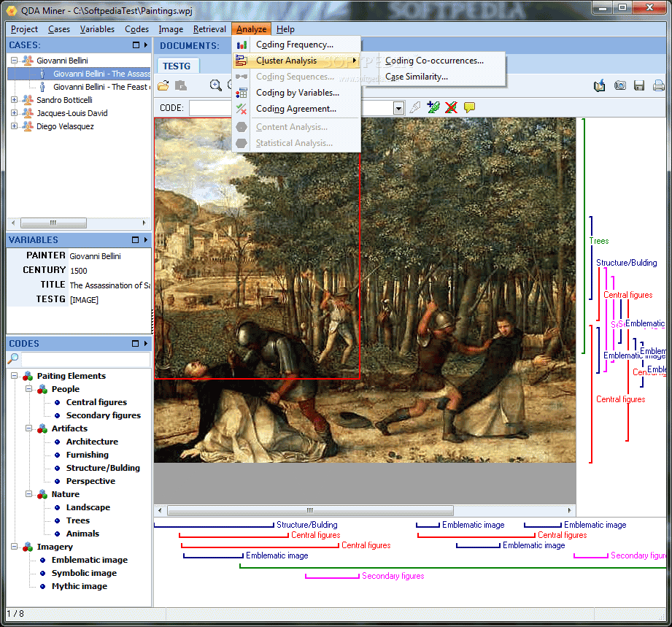Click the yellow comment bubble icon

coord(469,107)
